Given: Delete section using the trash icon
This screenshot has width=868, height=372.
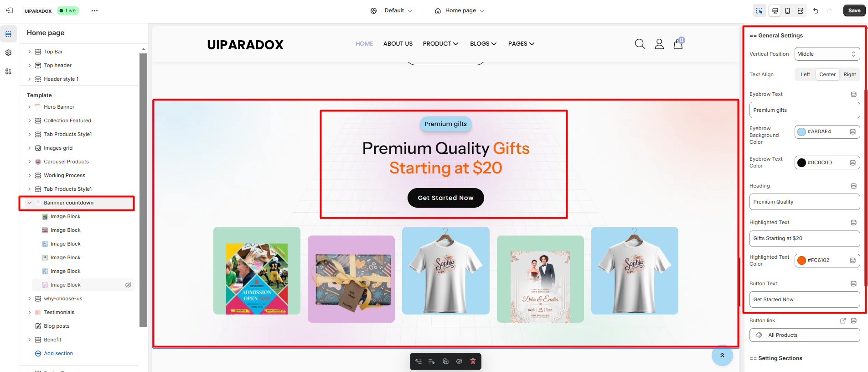Looking at the screenshot, I should [473, 362].
